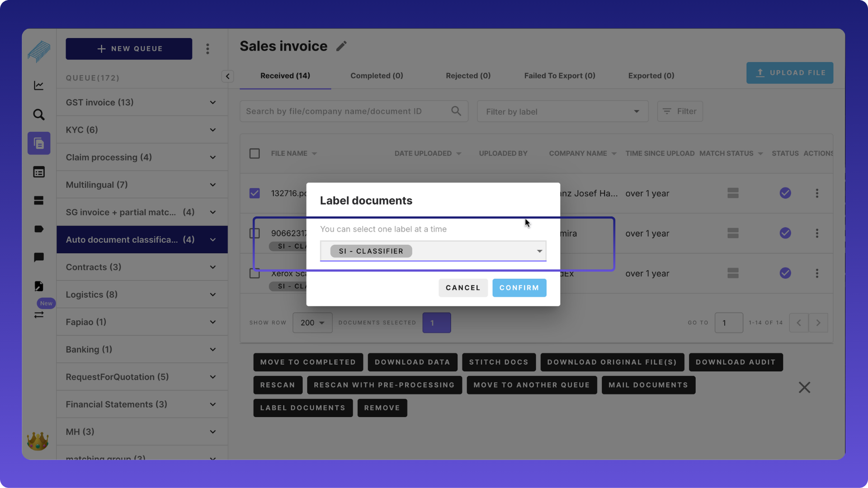Viewport: 868px width, 488px height.
Task: Click Cancel in Label documents dialog
Action: tap(462, 288)
